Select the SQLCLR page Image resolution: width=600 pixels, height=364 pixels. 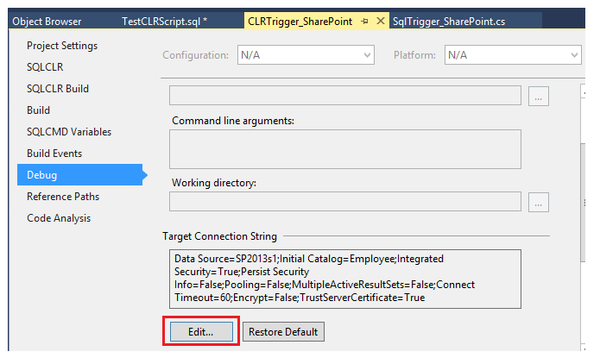(x=45, y=67)
